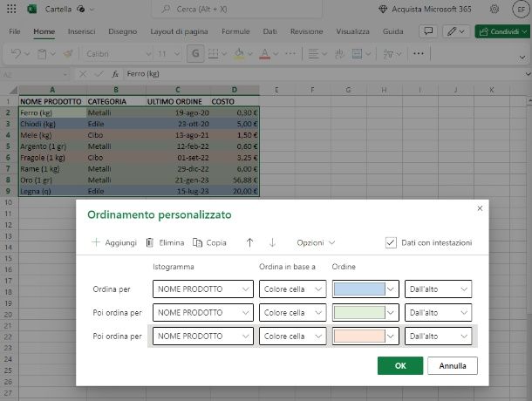Click the fx insert function icon
532x401 pixels.
click(115, 73)
